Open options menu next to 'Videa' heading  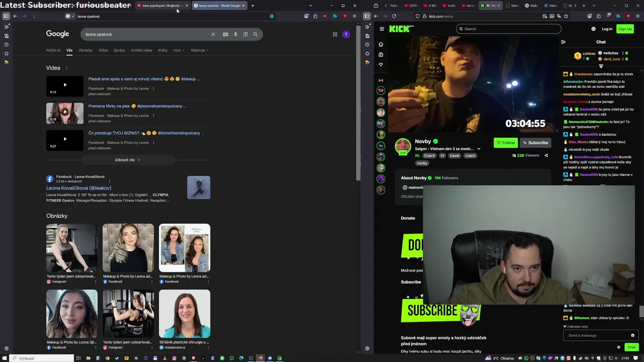[66, 68]
